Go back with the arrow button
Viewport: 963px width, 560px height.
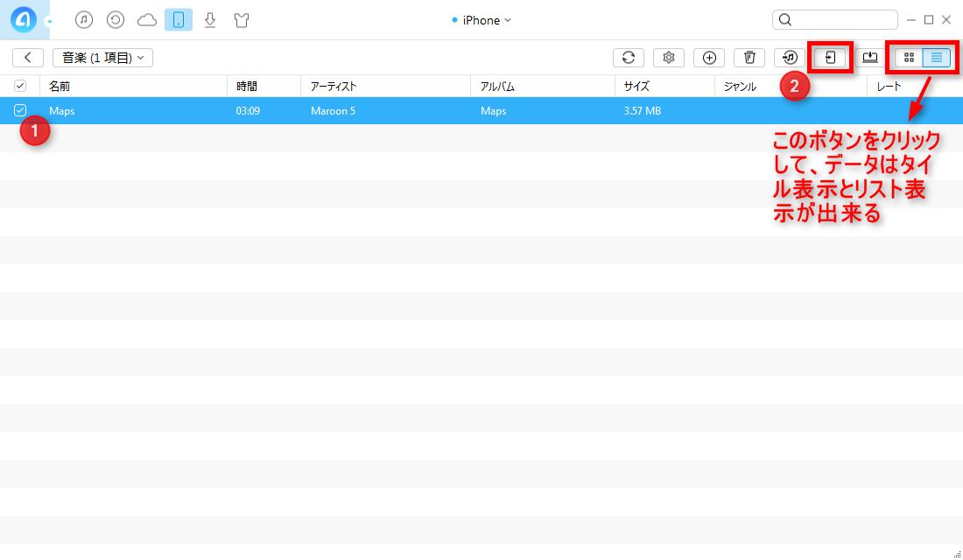28,58
